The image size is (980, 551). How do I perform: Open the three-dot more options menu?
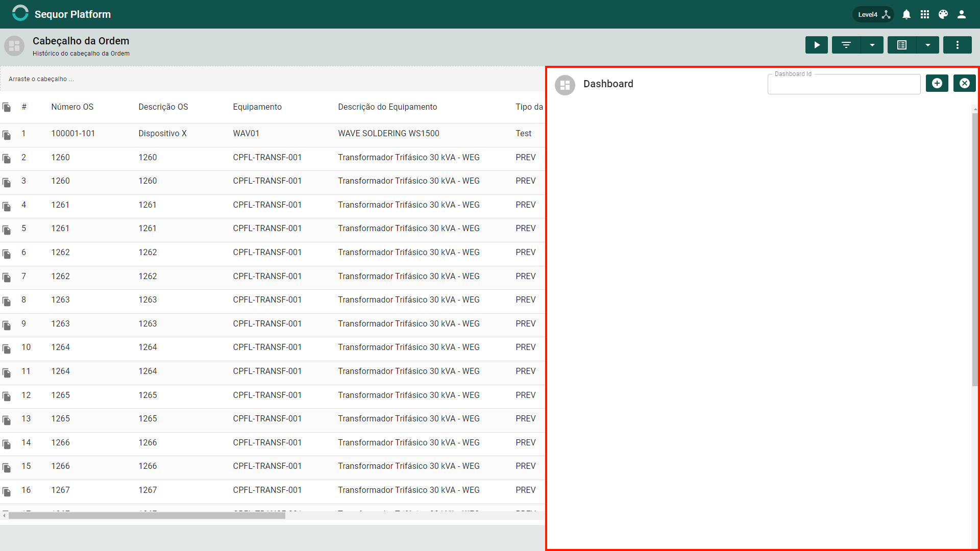tap(958, 45)
